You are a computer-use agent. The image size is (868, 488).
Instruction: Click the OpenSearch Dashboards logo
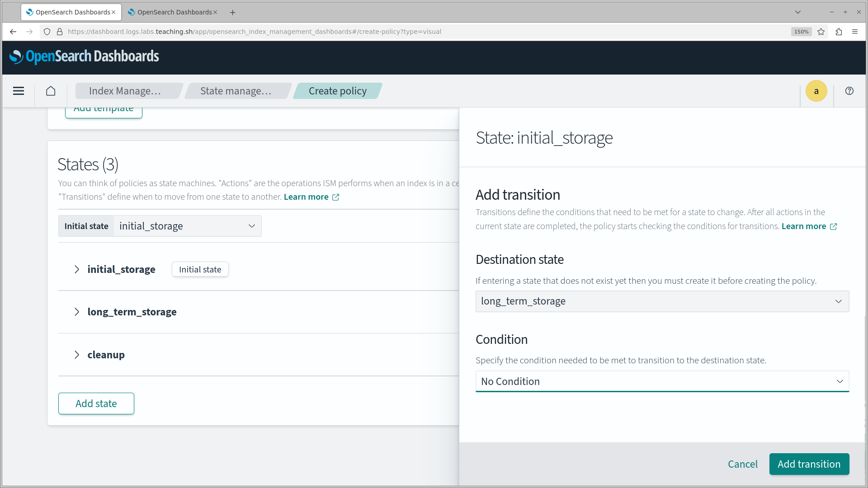[84, 56]
